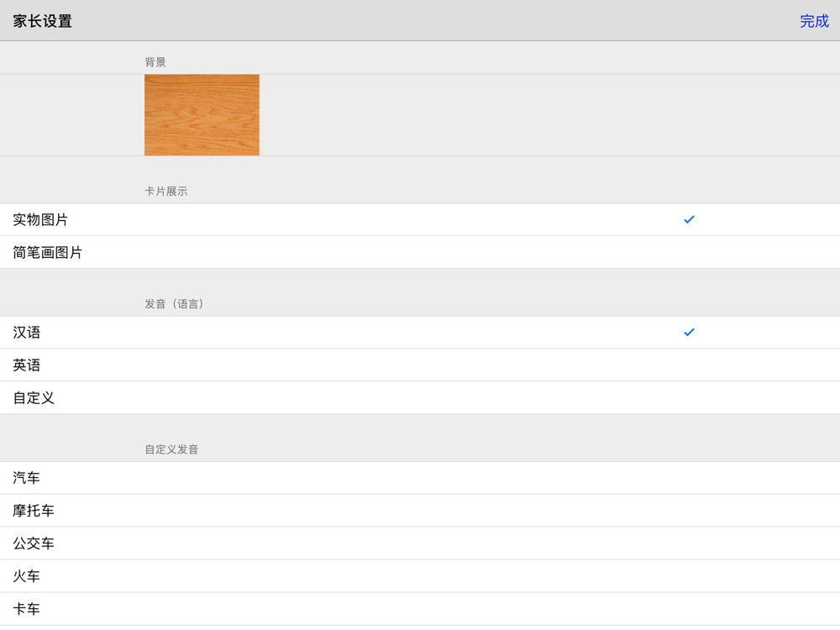
Task: Choose 汉语 pronunciation language
Action: [x=420, y=332]
